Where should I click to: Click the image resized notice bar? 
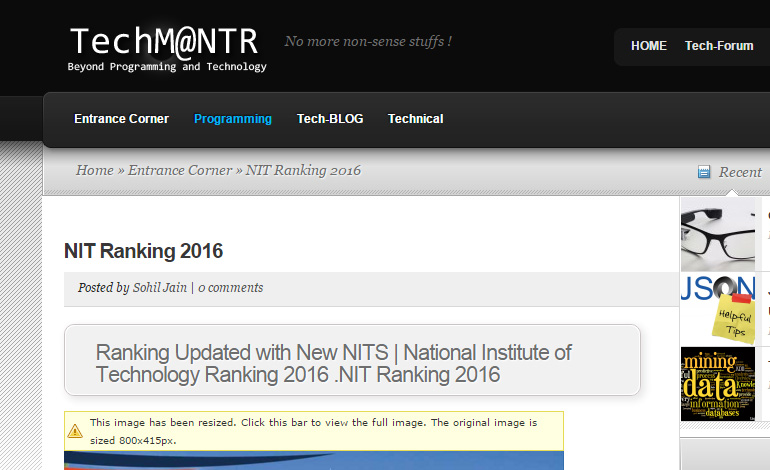pos(314,431)
